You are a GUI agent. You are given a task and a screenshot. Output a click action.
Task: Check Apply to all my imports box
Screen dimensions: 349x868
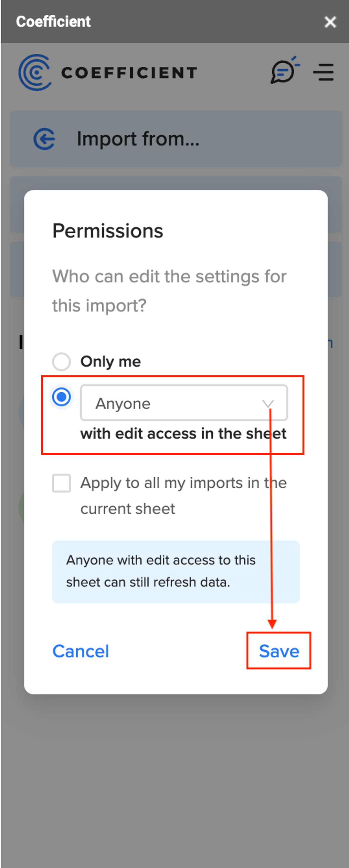click(61, 483)
